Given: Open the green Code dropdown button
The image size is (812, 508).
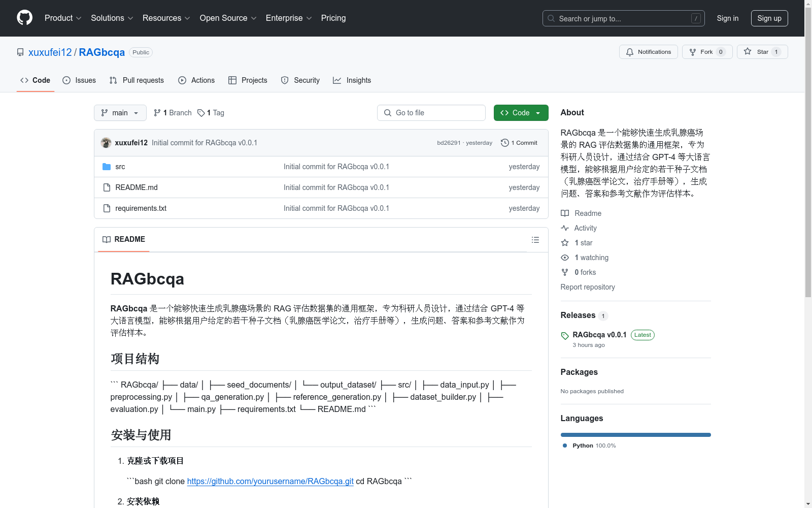Looking at the screenshot, I should point(521,113).
